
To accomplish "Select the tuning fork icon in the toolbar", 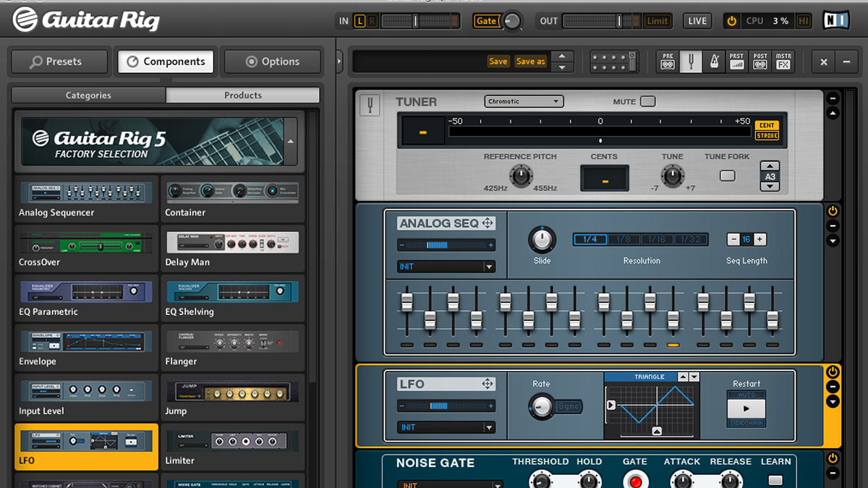I will [x=691, y=61].
